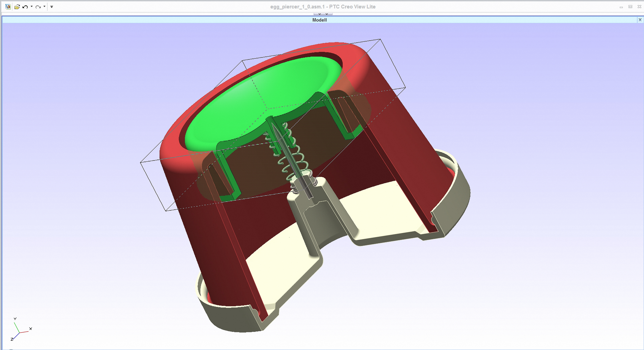Close the Modell view panel
The image size is (644, 350).
640,20
